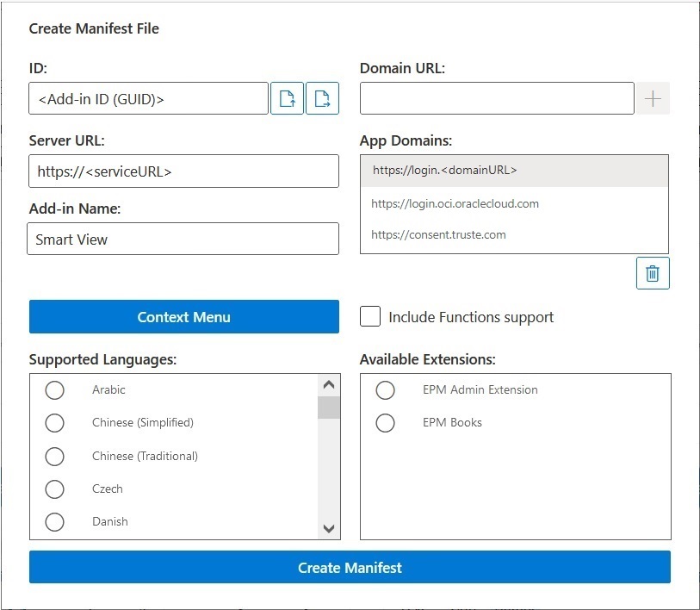Screen dimensions: 700x610
Task: Click the Create Manifest button
Action: (x=350, y=568)
